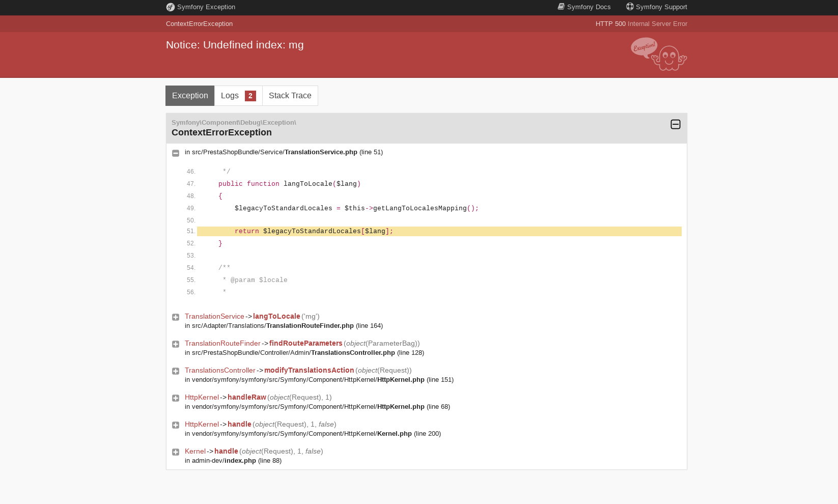
Task: Click the Symfony logo icon in the header
Action: click(171, 7)
